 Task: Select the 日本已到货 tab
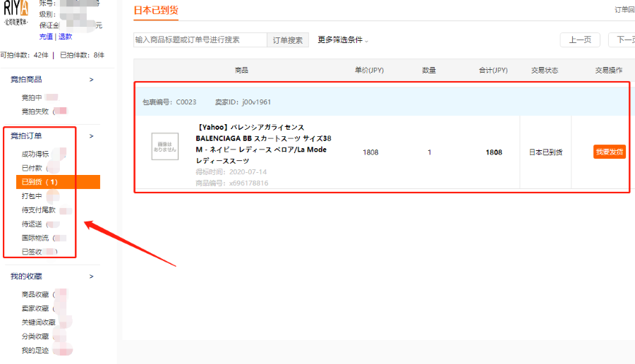[156, 10]
